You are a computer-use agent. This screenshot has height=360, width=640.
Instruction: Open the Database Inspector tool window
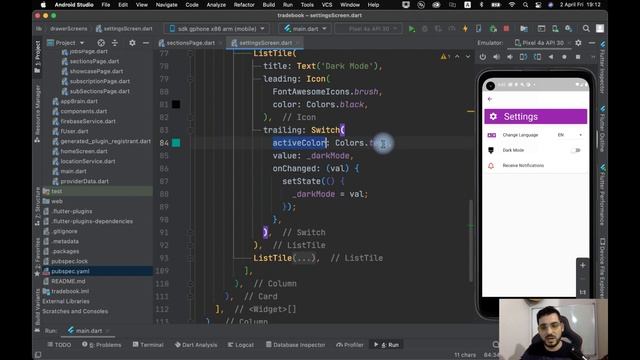(x=296, y=345)
